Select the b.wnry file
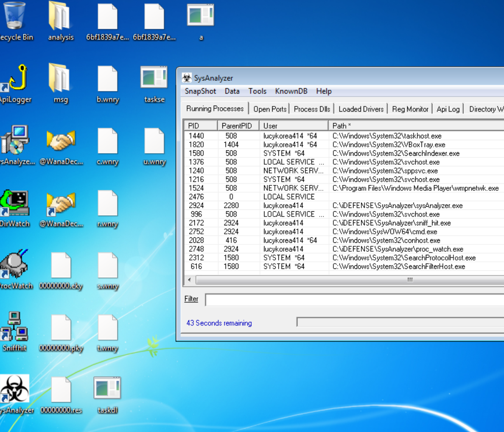504x432 pixels. [108, 84]
